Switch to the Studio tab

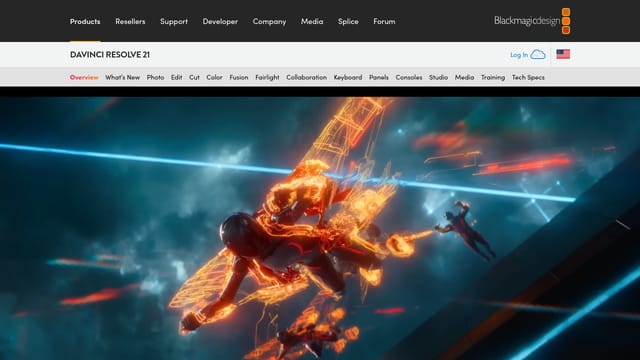pos(438,77)
